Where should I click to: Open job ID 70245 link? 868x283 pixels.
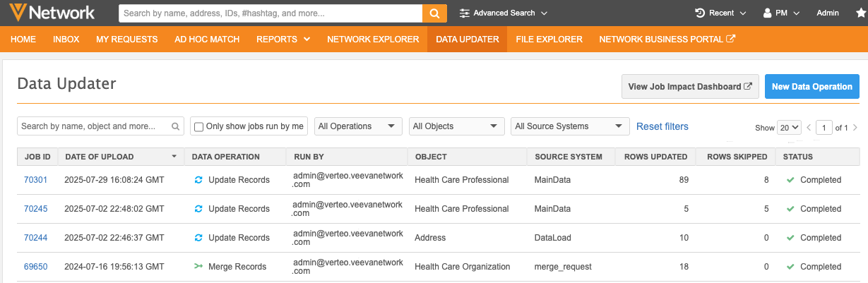click(x=36, y=209)
